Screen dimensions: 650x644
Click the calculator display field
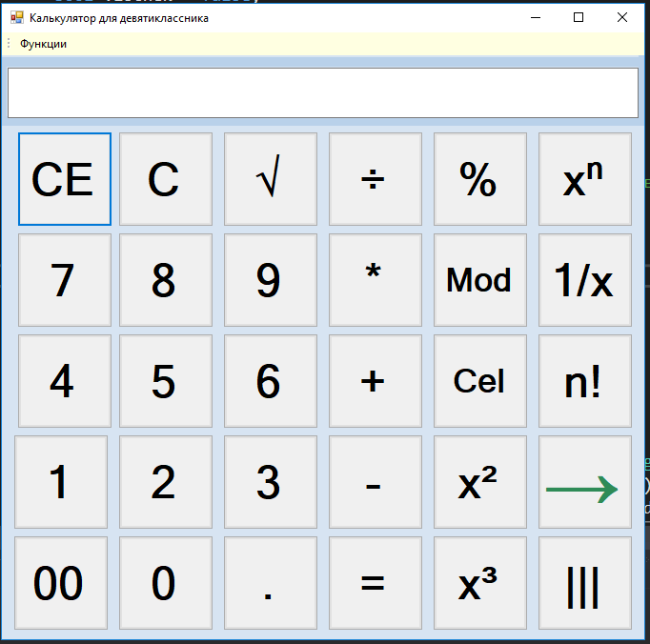pos(323,92)
